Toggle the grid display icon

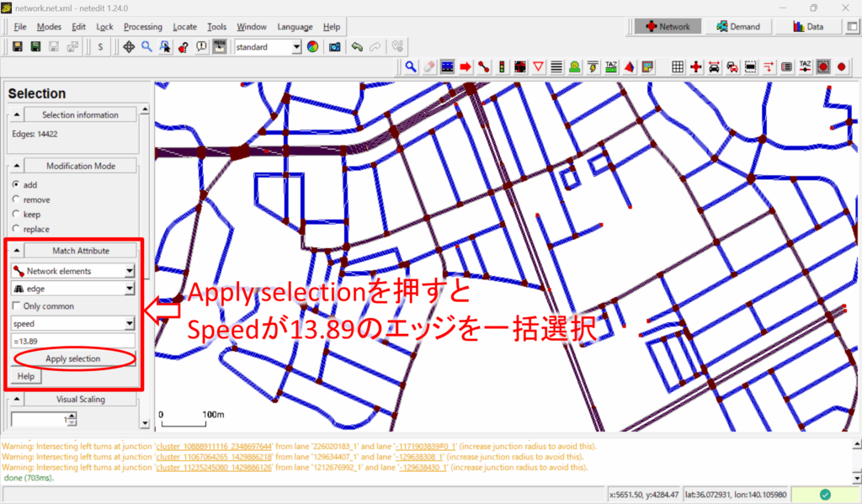point(678,66)
